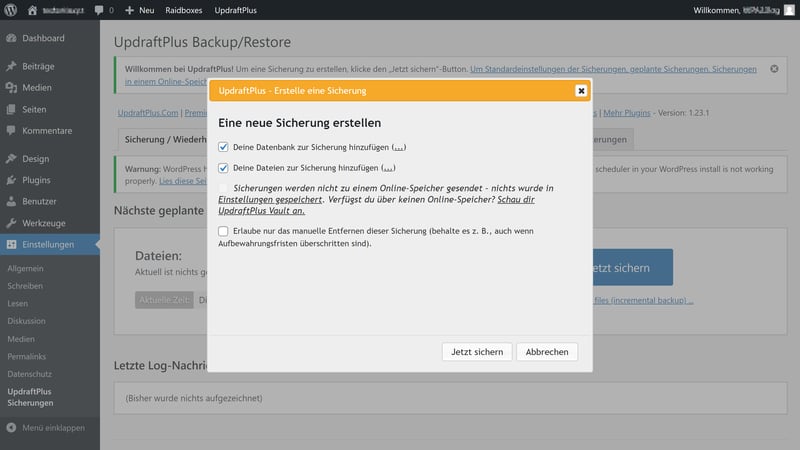800x450 pixels.
Task: Click the log message area
Action: click(x=451, y=398)
